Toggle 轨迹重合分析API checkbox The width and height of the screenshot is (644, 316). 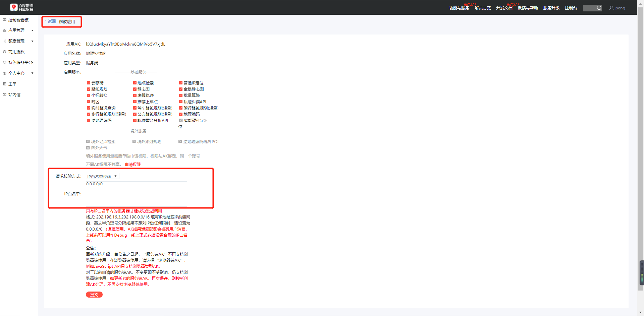click(135, 121)
